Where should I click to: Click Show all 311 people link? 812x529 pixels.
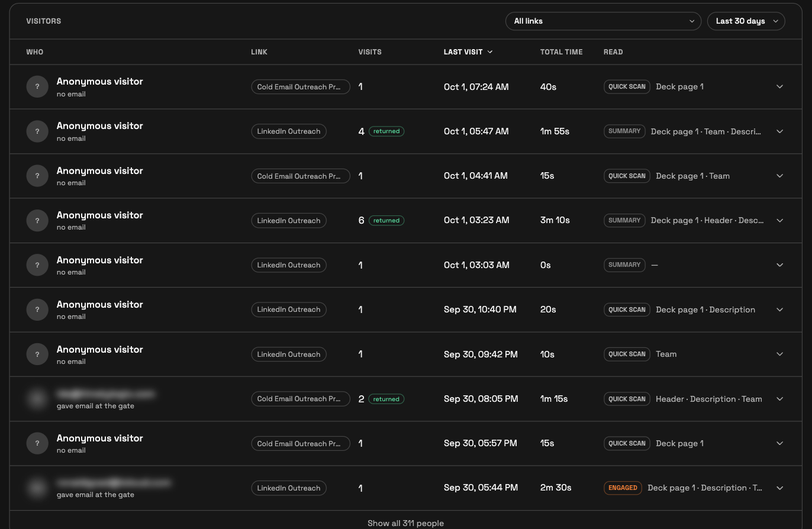pyautogui.click(x=405, y=523)
